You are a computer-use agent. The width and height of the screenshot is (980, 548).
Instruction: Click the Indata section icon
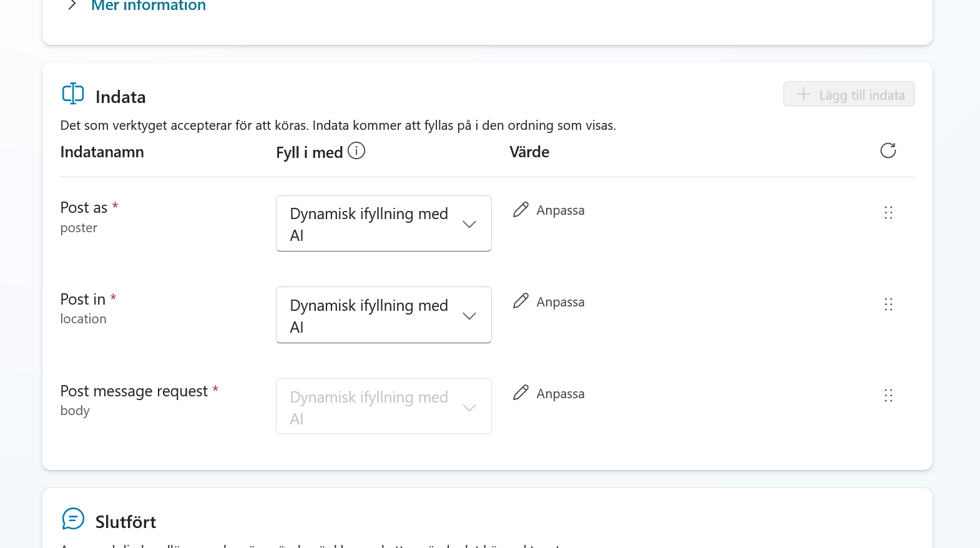73,94
